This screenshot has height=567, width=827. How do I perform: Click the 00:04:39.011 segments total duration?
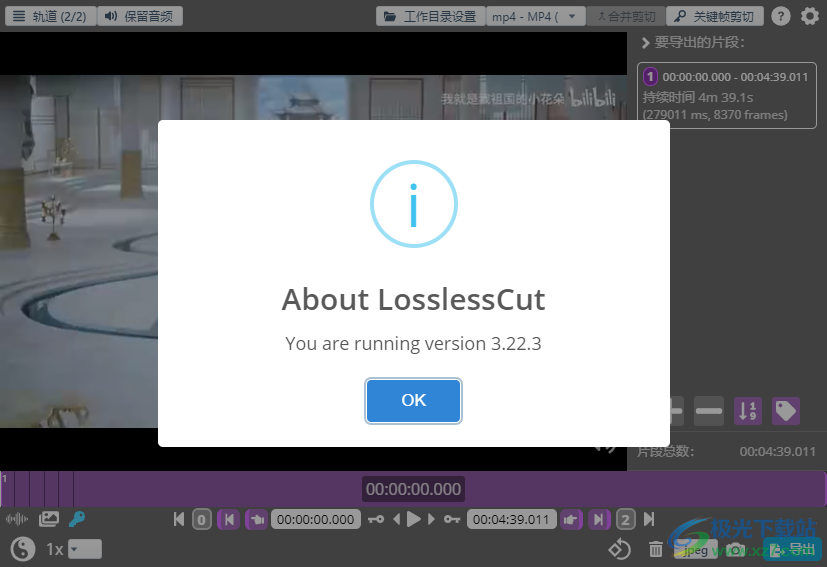click(777, 451)
